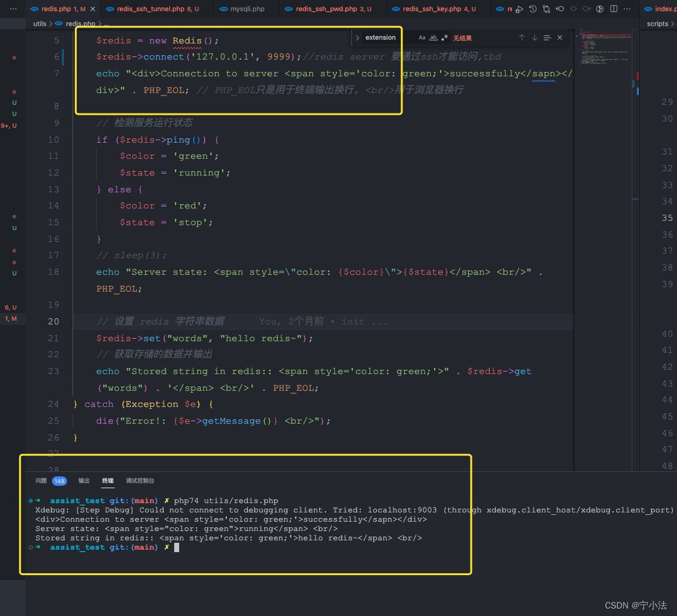
Task: Start debugging with the run and debug icon
Action: pyautogui.click(x=519, y=9)
